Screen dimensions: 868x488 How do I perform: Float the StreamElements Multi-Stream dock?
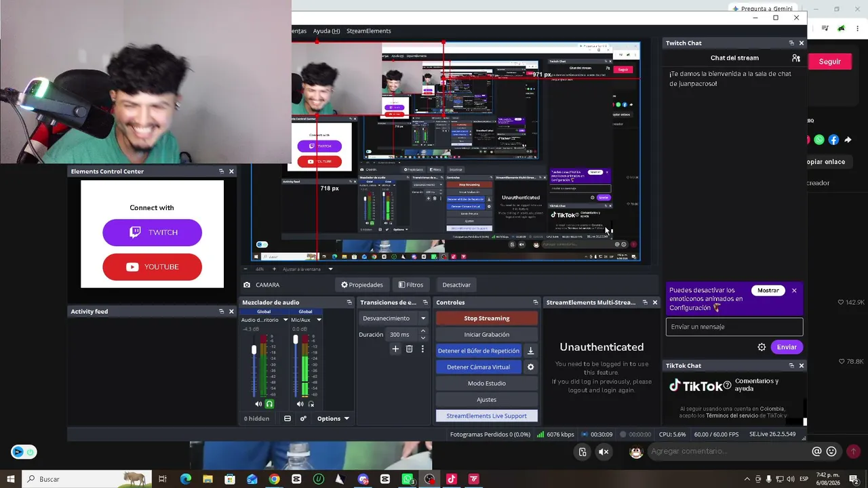(645, 302)
